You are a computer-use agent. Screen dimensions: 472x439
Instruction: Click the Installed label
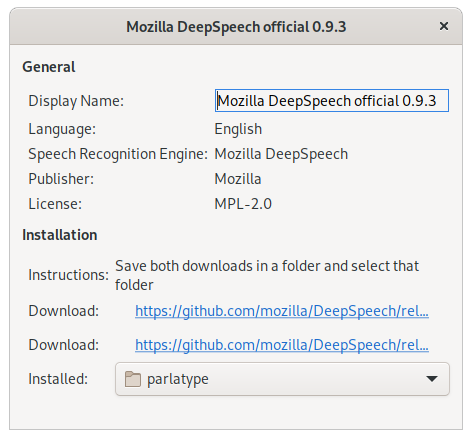pos(58,379)
